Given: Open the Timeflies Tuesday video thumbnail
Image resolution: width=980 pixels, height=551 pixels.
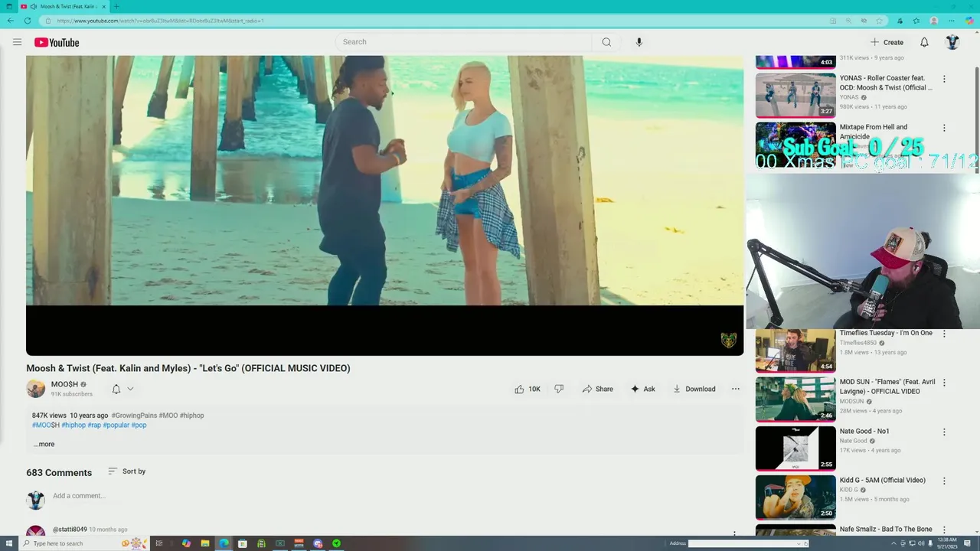Looking at the screenshot, I should 795,350.
